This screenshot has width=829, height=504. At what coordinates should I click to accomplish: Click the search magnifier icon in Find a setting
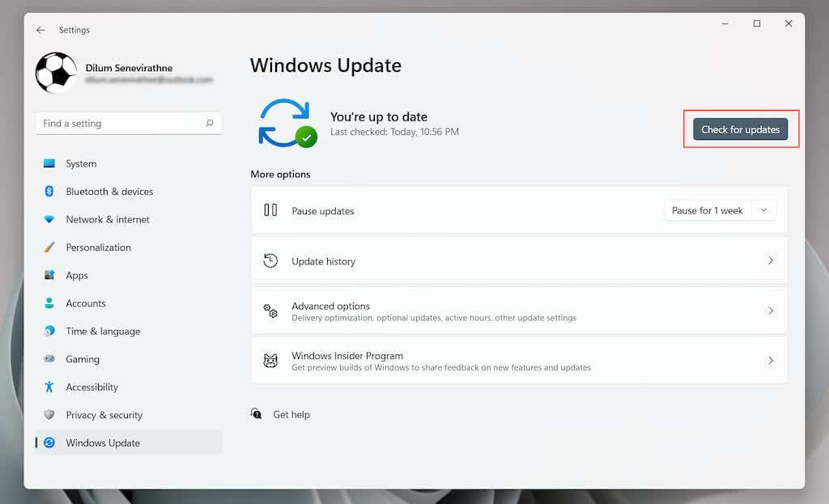click(x=210, y=123)
